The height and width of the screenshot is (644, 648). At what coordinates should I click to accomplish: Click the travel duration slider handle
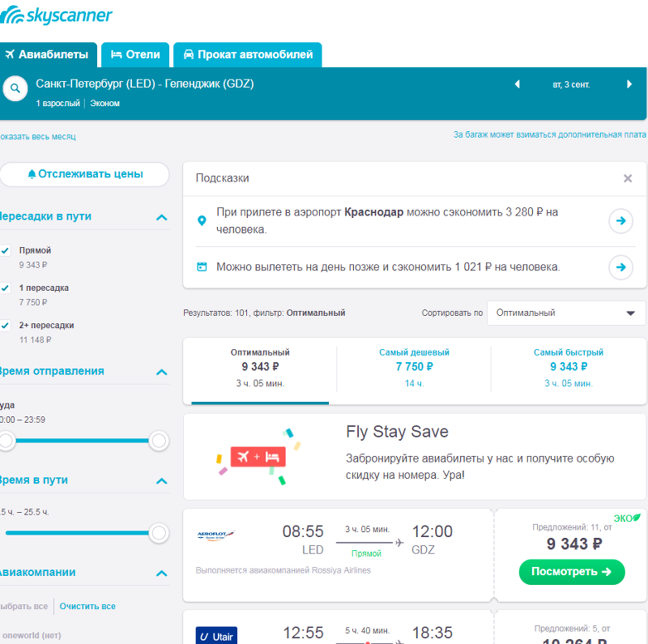pyautogui.click(x=159, y=533)
